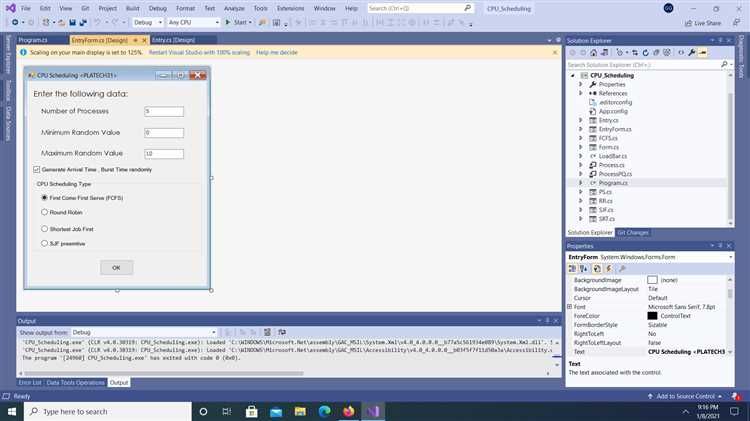Click the Windows Start button
750x421 pixels.
tap(12, 411)
